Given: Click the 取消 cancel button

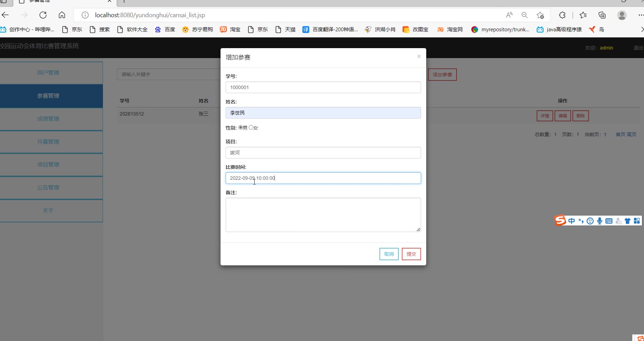Looking at the screenshot, I should point(389,254).
